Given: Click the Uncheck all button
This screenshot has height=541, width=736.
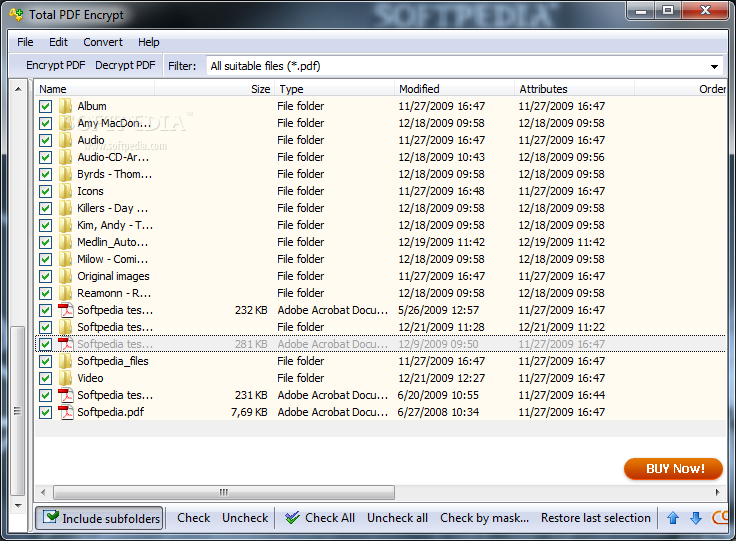Looking at the screenshot, I should click(397, 518).
